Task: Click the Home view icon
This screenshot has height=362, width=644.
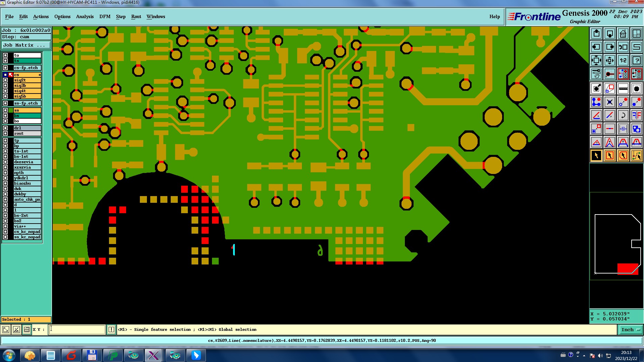Action: (x=623, y=34)
